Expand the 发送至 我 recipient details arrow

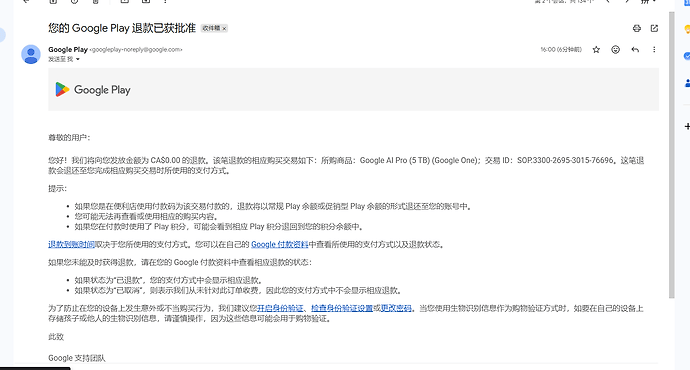78,59
